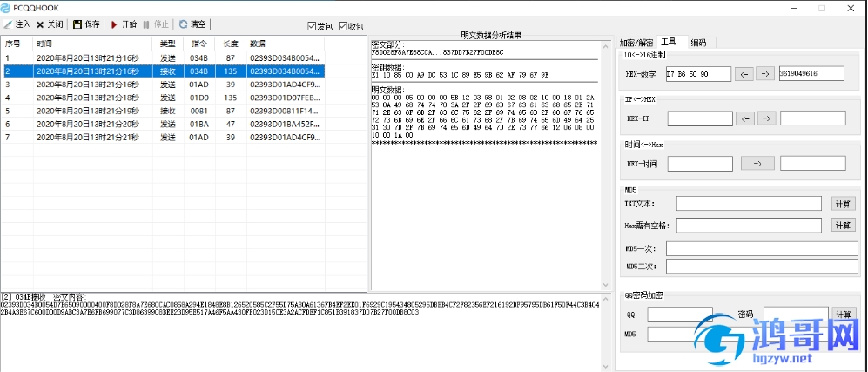Image resolution: width=868 pixels, height=372 pixels.
Task: Select packet row 5 with command 0081
Action: coord(162,111)
